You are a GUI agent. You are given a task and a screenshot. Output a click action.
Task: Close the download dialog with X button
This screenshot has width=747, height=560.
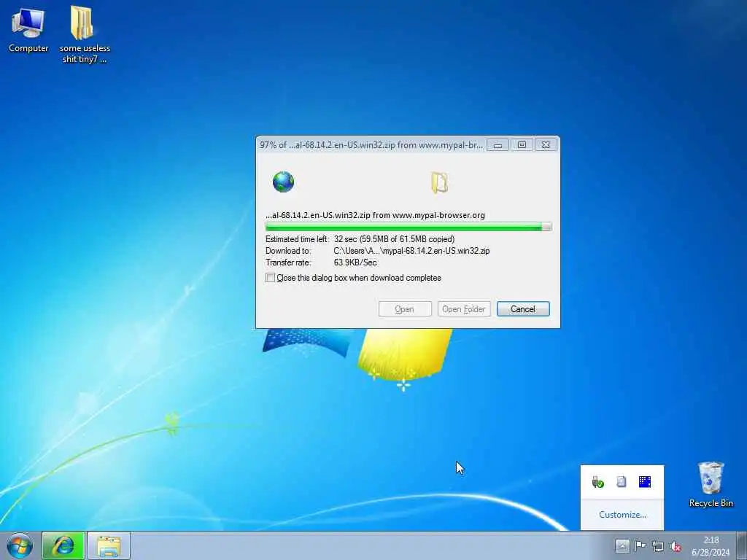tap(546, 145)
